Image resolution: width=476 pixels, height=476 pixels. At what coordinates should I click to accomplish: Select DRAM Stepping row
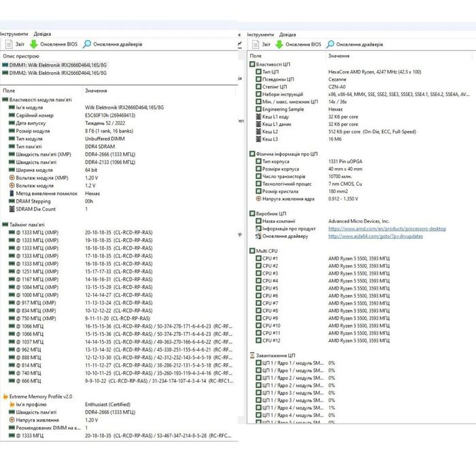(118, 201)
